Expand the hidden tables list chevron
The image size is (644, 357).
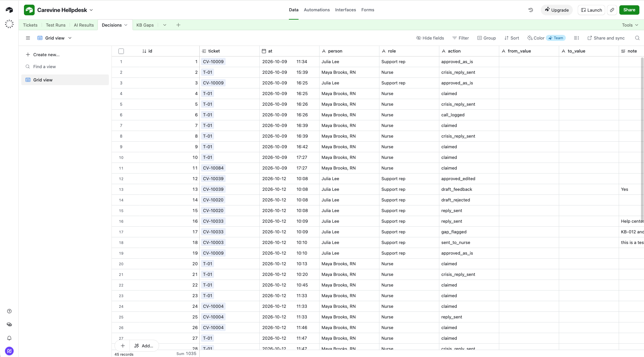(x=164, y=25)
